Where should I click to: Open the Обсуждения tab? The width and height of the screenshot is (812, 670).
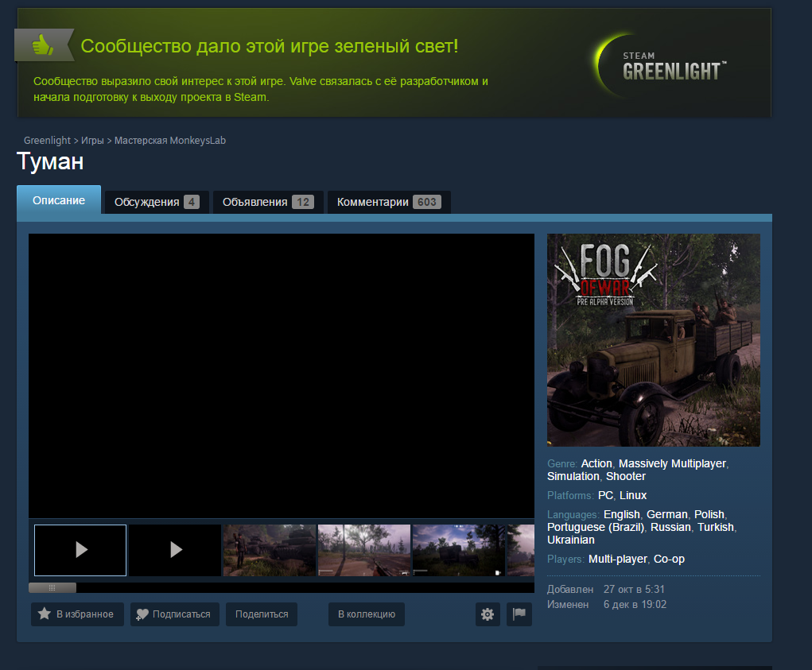[157, 203]
